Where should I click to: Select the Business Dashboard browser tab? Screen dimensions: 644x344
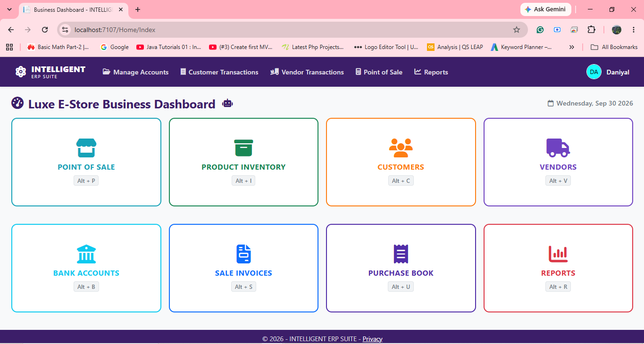point(73,9)
